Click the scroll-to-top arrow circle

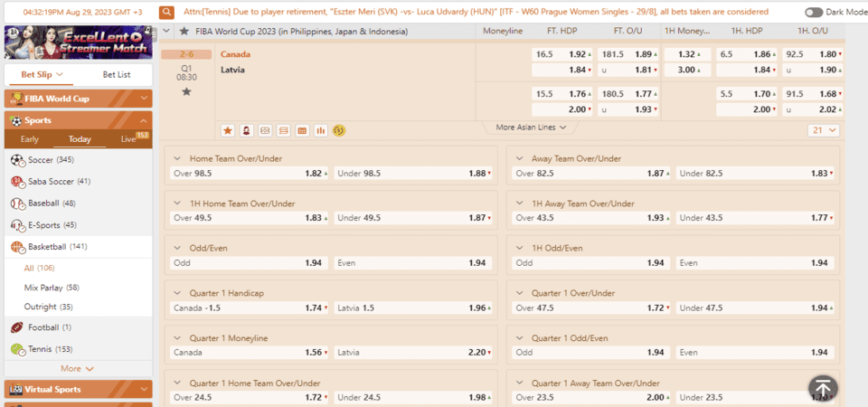click(823, 388)
